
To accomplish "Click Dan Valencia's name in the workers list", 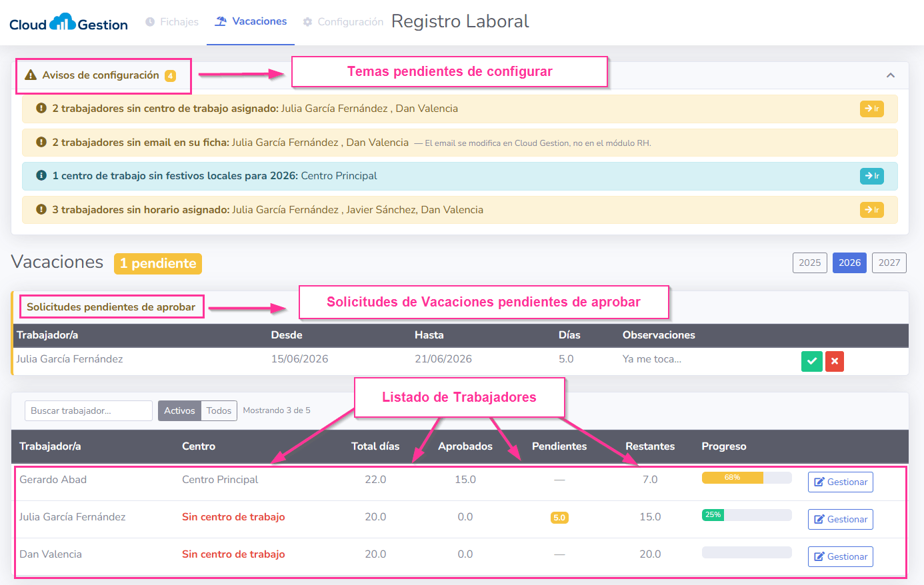I will tap(51, 554).
